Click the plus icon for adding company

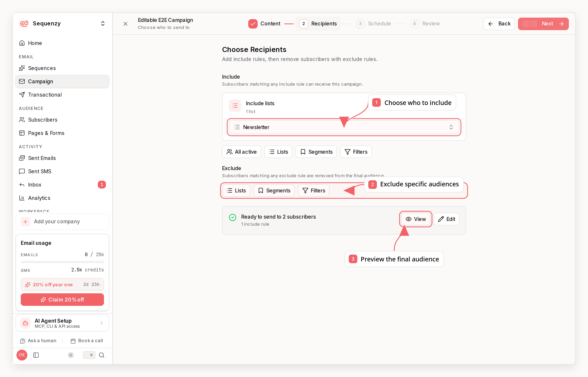pyautogui.click(x=25, y=222)
